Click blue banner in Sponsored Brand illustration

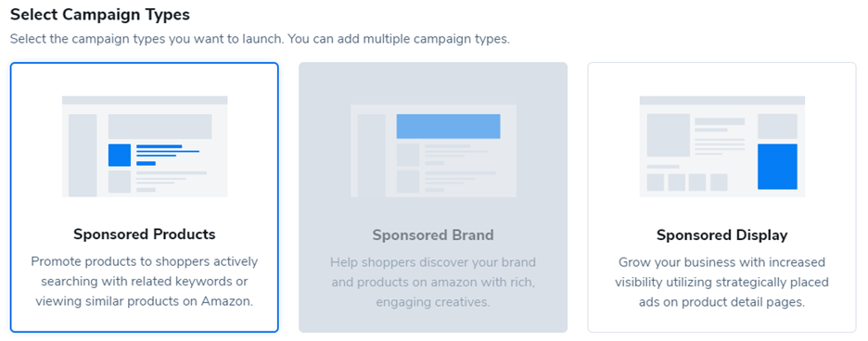449,126
